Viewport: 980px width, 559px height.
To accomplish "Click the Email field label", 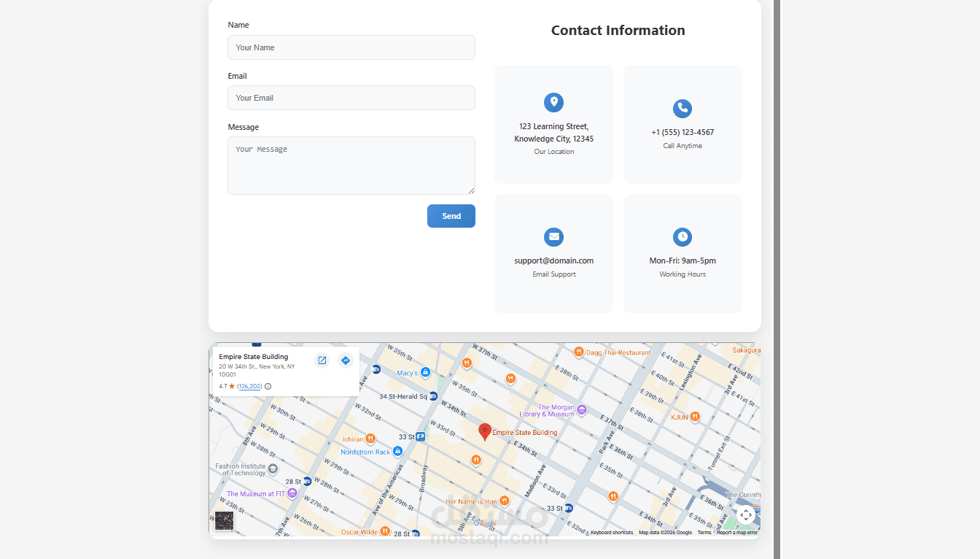I will (237, 76).
